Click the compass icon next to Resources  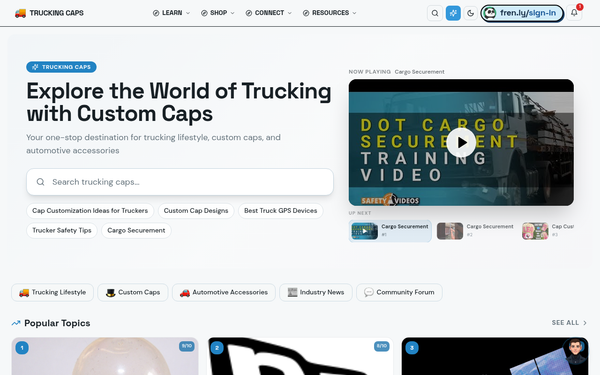tap(306, 13)
